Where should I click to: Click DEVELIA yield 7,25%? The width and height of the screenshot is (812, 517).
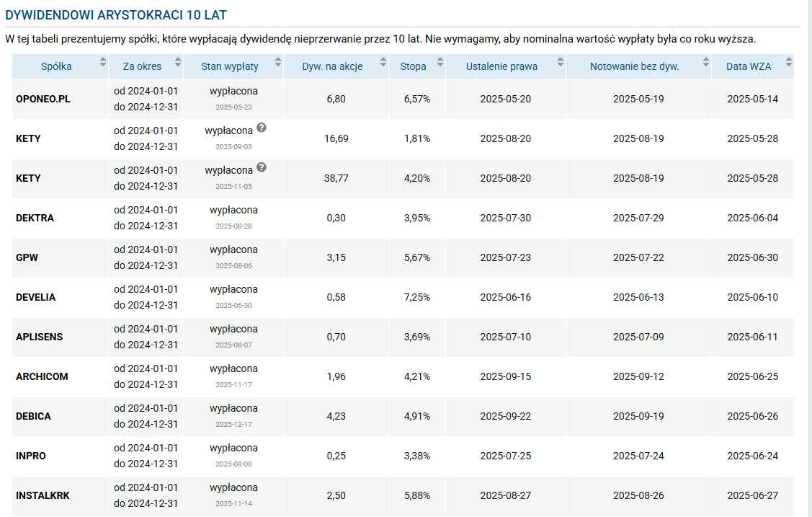(x=417, y=297)
